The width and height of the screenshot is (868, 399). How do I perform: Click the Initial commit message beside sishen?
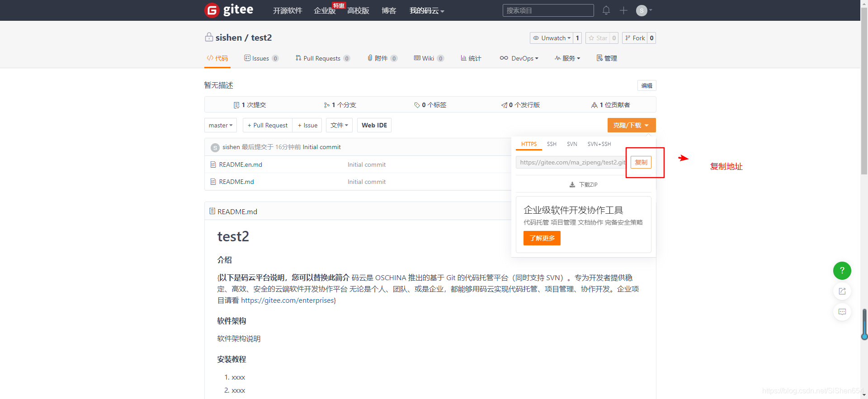321,147
